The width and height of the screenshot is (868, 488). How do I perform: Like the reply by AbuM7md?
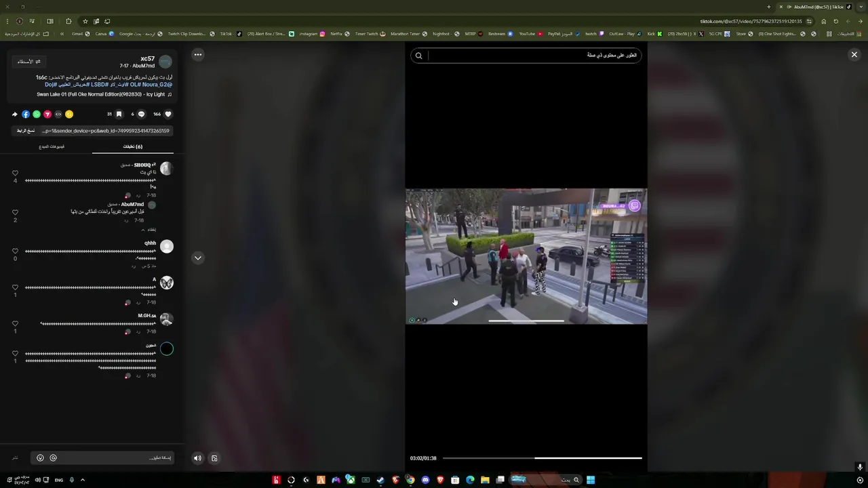pos(15,213)
